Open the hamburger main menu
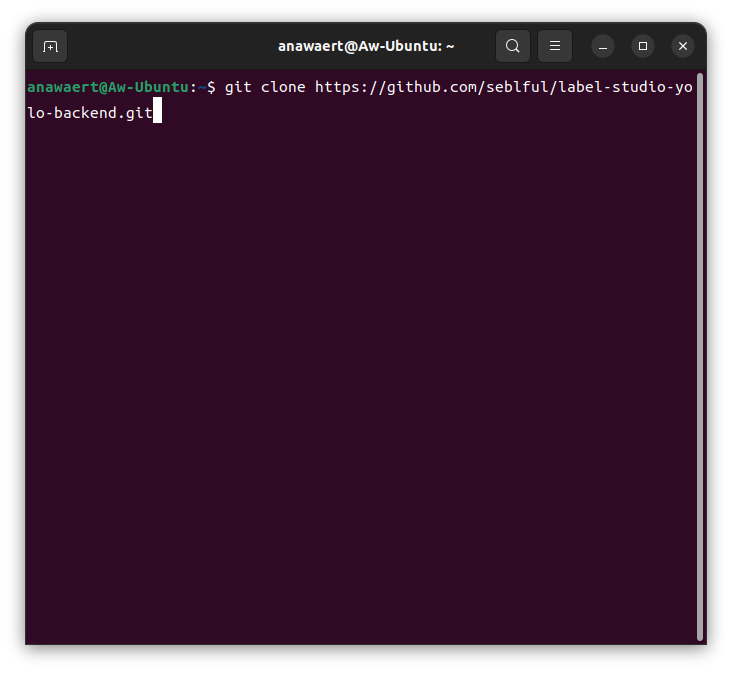The image size is (732, 673). [555, 46]
